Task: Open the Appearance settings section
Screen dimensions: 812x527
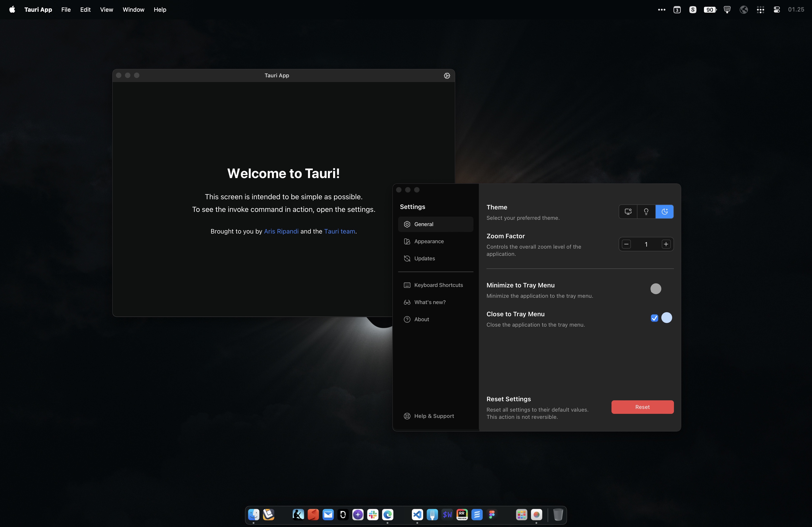Action: coord(429,241)
